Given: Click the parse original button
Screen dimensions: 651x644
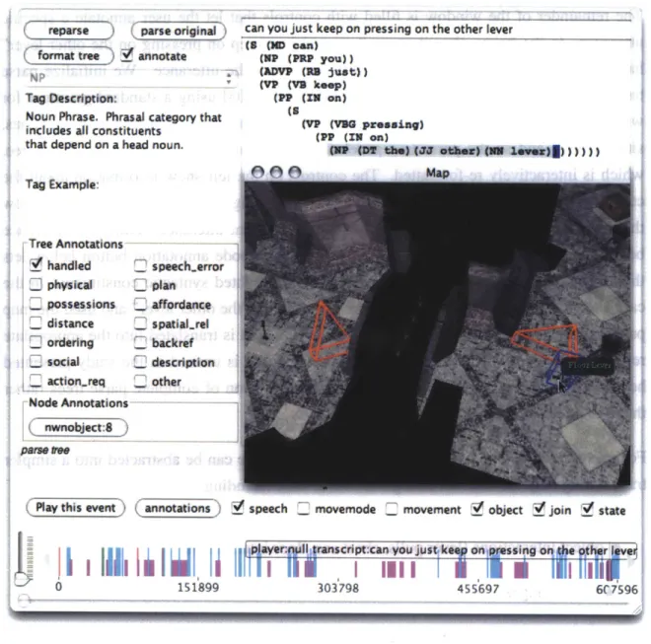Looking at the screenshot, I should [x=179, y=32].
